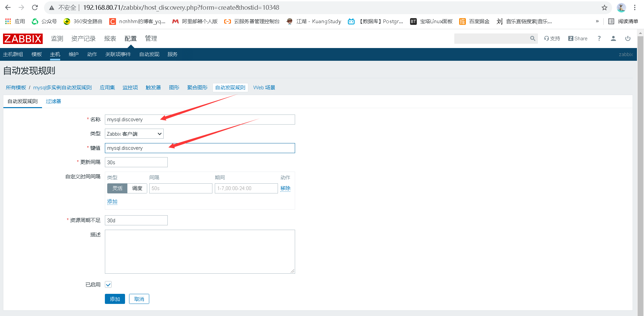Screen dimensions: 644x316
Task: Open the 管理 main menu
Action: (151, 39)
